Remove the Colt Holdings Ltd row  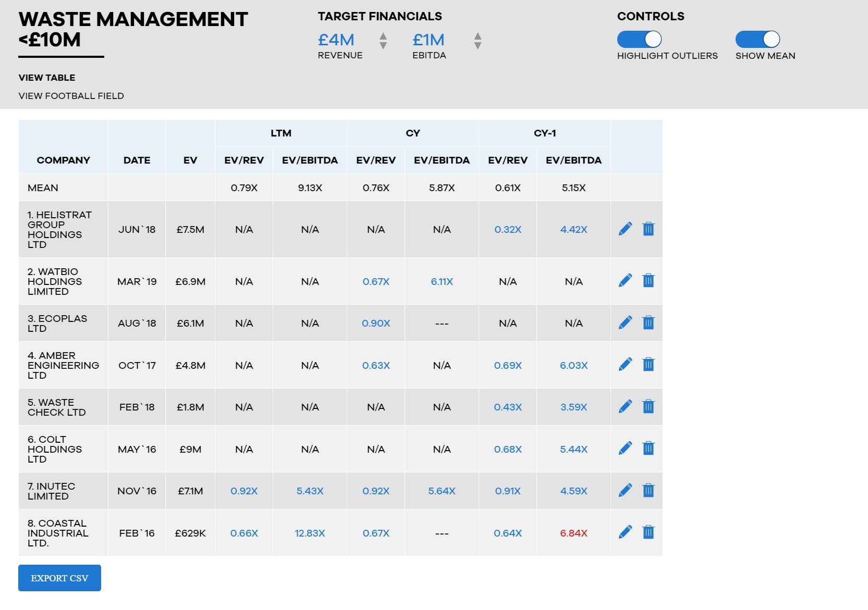pos(648,448)
